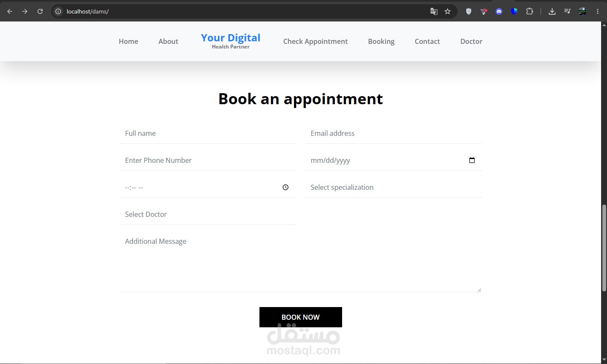The width and height of the screenshot is (607, 364).
Task: Reload the page with the refresh icon
Action: point(40,11)
